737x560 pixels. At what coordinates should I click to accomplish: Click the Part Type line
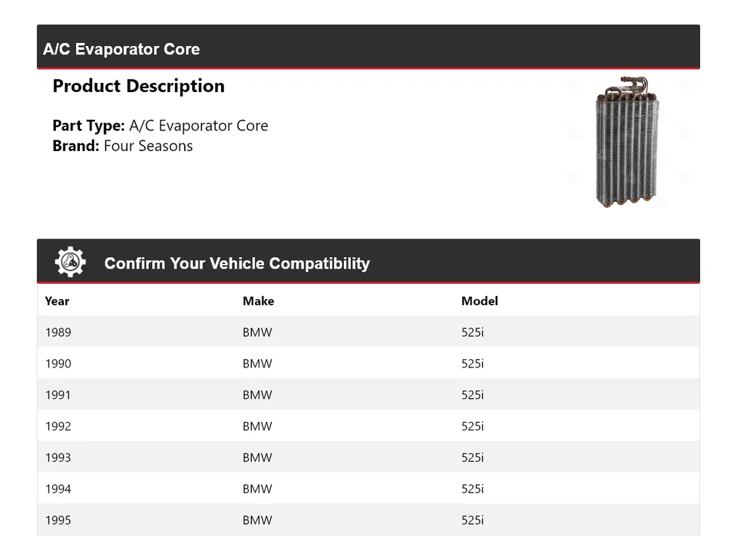click(160, 126)
